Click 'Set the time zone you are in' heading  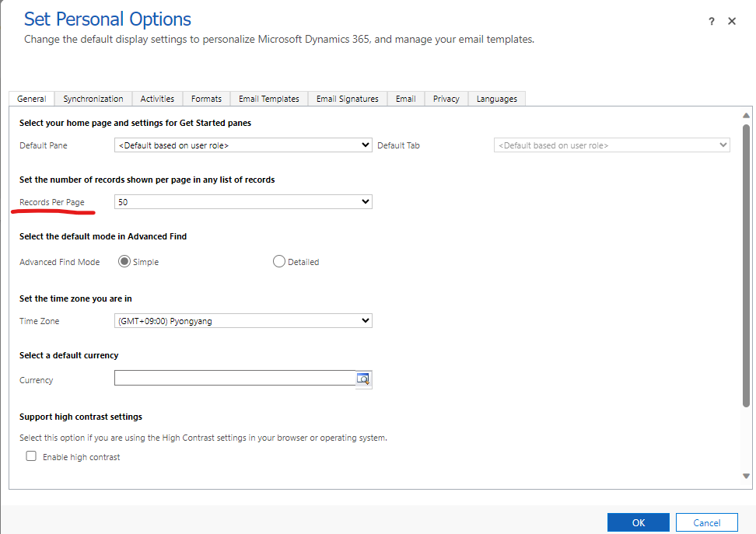[75, 298]
